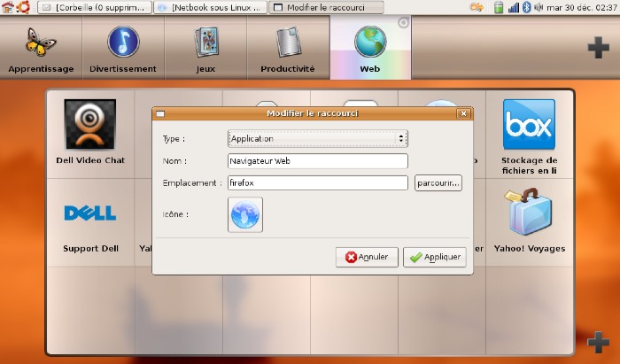Screen dimensions: 620x364
Task: Open the Support Dell icon
Action: click(x=90, y=213)
